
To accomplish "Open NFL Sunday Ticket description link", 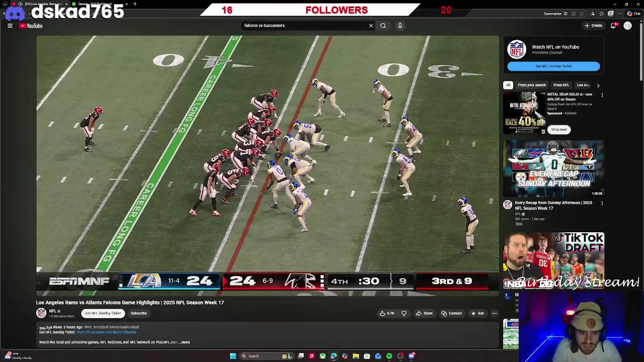I will [107, 332].
